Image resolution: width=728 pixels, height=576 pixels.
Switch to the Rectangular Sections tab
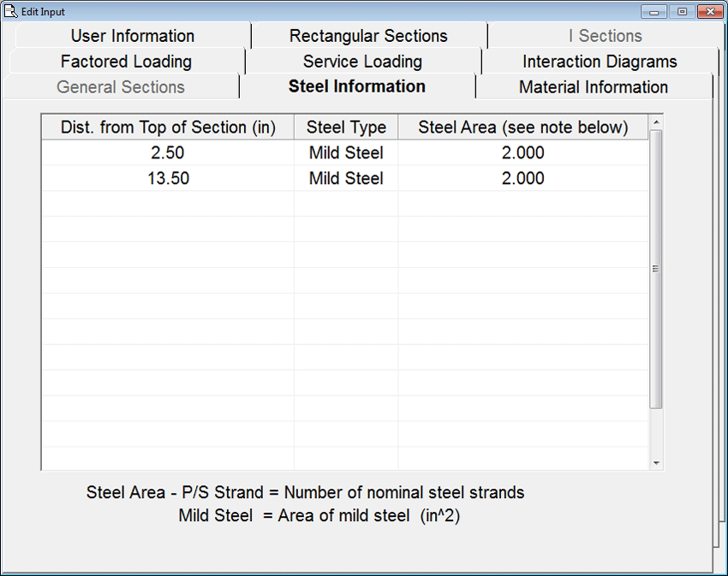click(x=368, y=36)
